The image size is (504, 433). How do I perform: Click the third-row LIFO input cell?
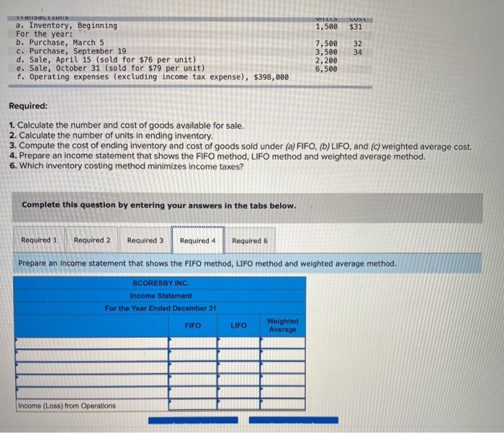click(x=238, y=367)
